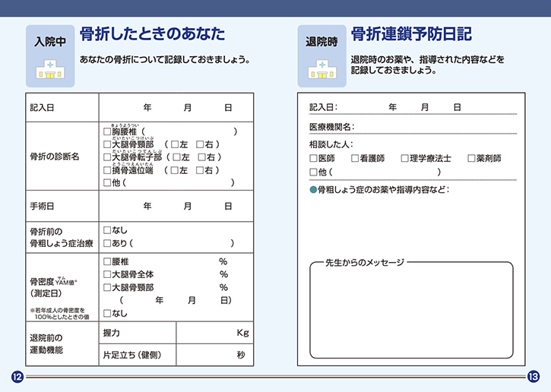The image size is (551, 392).
Task: Check the 腰椎 bone density checkbox
Action: pyautogui.click(x=107, y=261)
